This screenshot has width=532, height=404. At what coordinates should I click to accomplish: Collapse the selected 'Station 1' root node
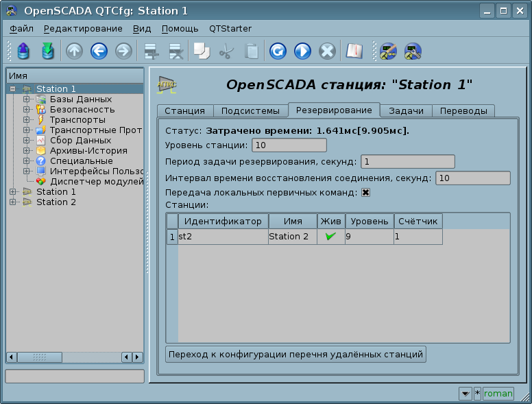(x=13, y=89)
